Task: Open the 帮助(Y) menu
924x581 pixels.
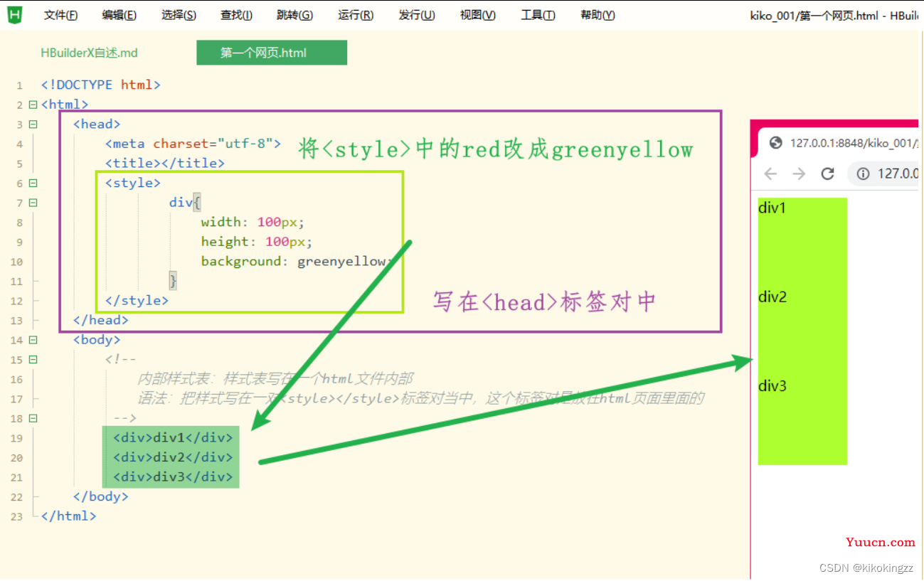Action: [x=598, y=15]
